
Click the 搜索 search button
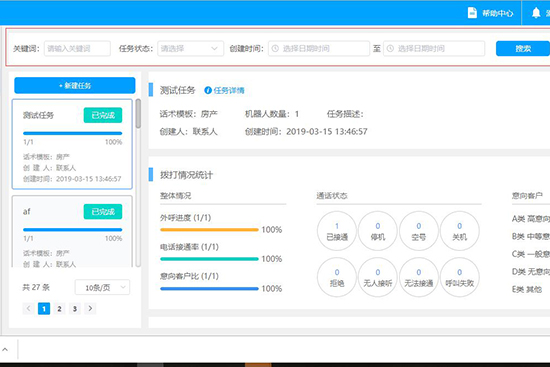click(x=523, y=48)
